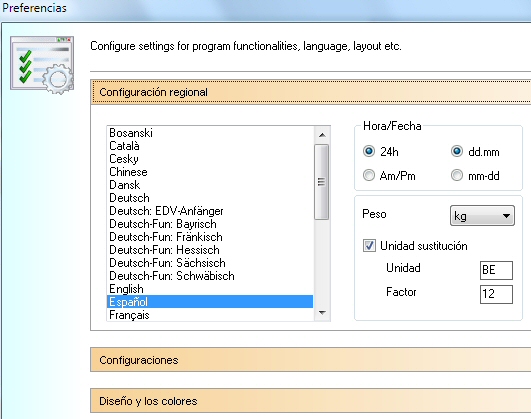The width and height of the screenshot is (531, 419).
Task: Expand the Diseño y los colores section
Action: tap(311, 401)
